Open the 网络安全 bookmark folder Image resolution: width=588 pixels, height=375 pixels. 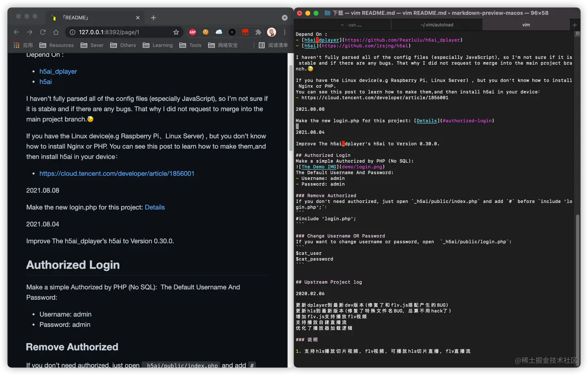[x=223, y=45]
